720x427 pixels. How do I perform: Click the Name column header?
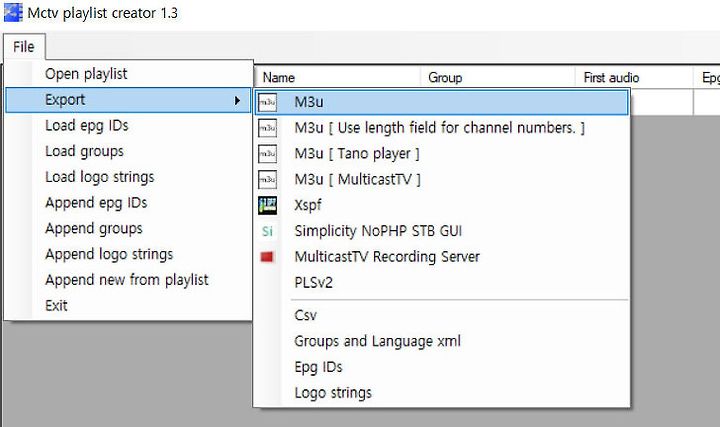tap(338, 78)
